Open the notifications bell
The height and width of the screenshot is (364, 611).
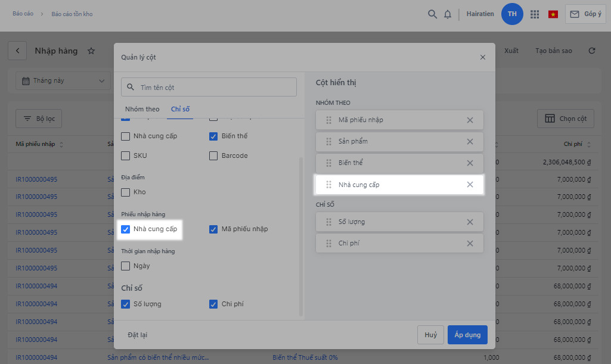click(x=448, y=14)
